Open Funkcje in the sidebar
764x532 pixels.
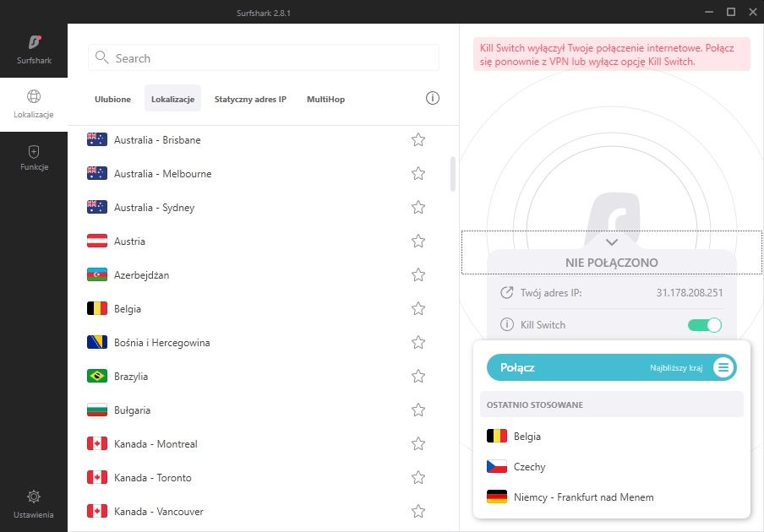pyautogui.click(x=34, y=158)
